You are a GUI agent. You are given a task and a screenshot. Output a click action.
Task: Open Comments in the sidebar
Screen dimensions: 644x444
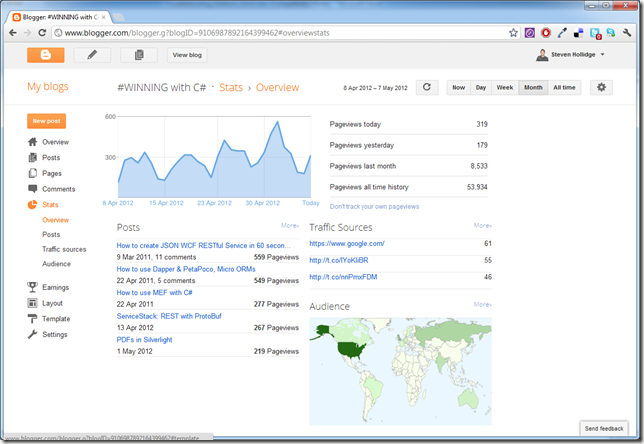59,189
